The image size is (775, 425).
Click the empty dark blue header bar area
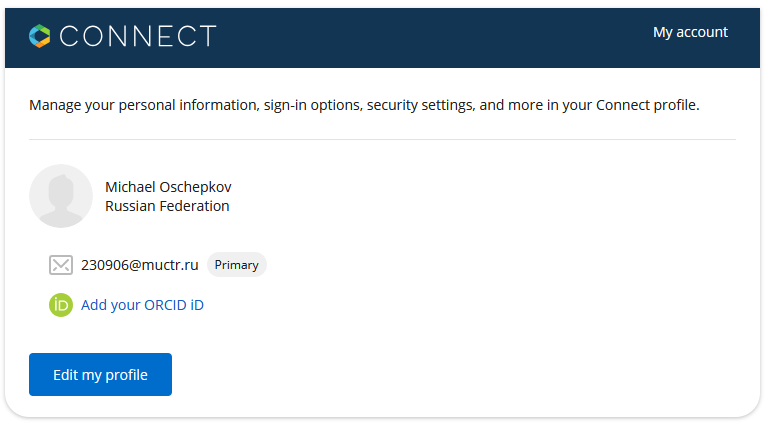(x=430, y=37)
